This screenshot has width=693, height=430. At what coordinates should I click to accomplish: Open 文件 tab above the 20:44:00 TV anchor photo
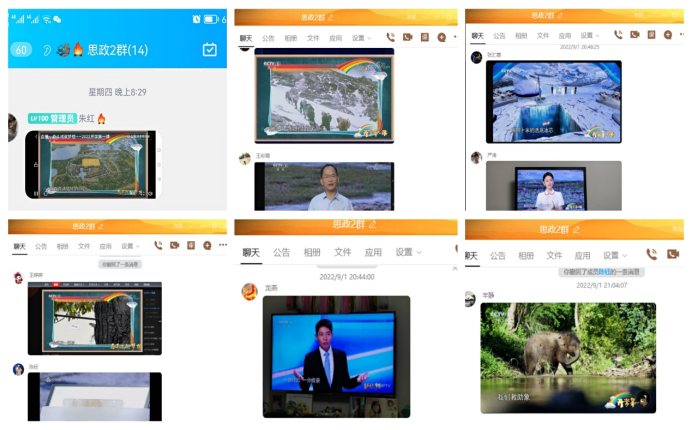[x=342, y=252]
